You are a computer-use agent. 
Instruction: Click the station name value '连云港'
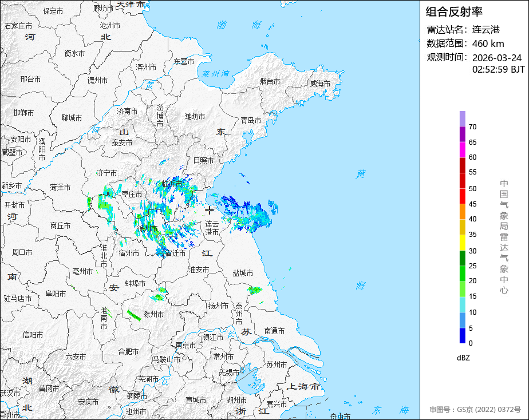[485, 30]
